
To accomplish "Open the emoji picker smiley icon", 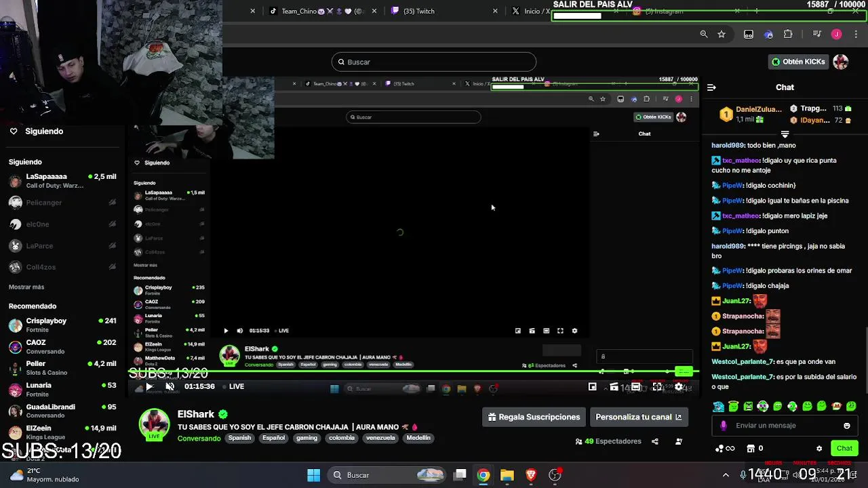I will click(x=847, y=426).
